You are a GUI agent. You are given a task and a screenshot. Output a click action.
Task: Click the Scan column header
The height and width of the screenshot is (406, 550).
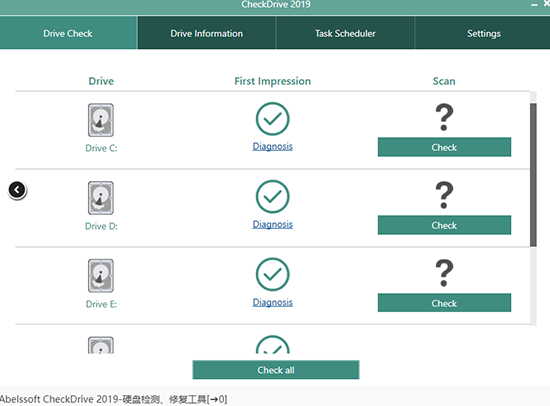(x=444, y=81)
